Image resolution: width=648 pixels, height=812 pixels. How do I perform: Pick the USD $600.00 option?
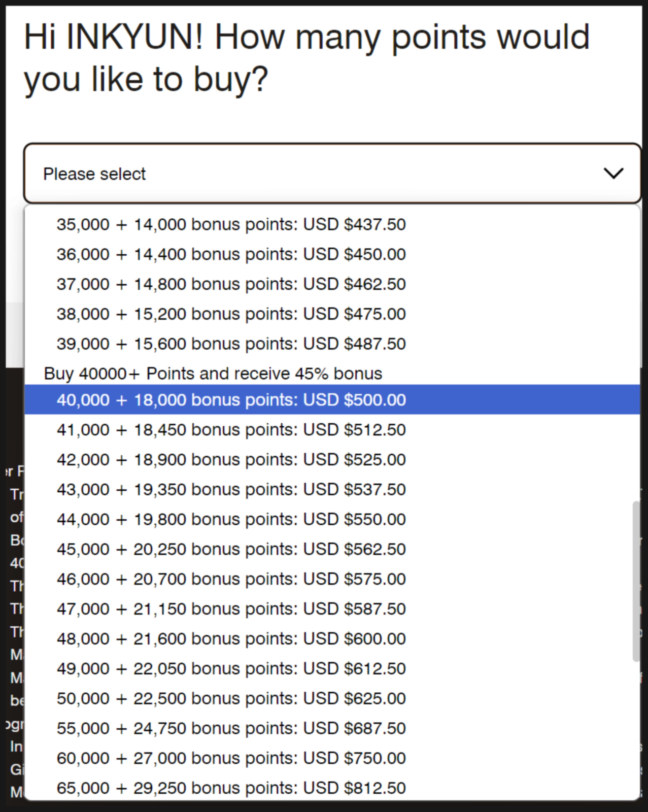(231, 639)
